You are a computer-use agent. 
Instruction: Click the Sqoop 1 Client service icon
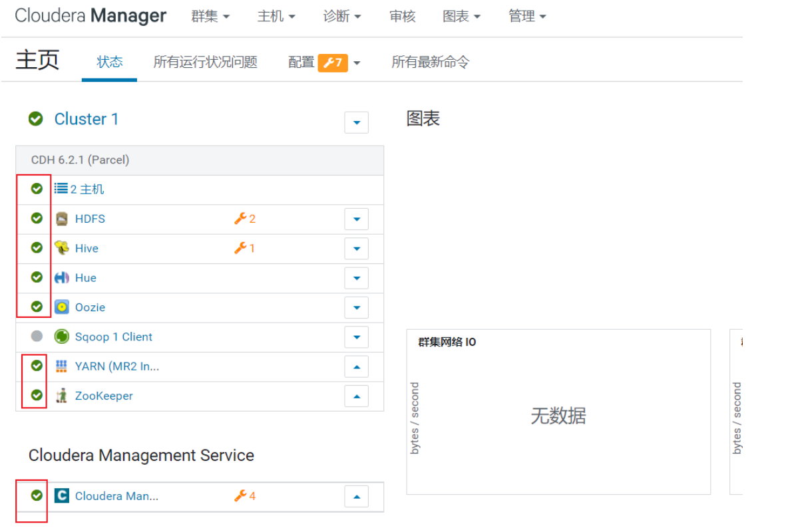tap(62, 336)
